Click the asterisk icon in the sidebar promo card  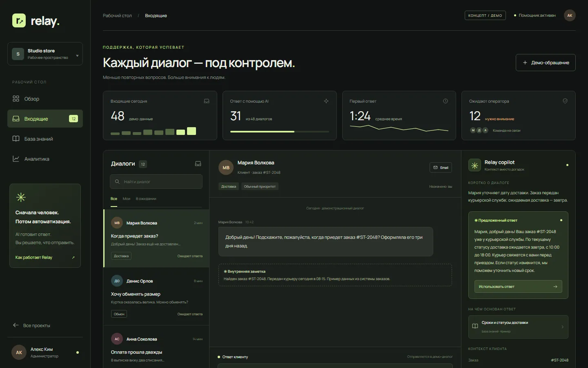coord(21,197)
